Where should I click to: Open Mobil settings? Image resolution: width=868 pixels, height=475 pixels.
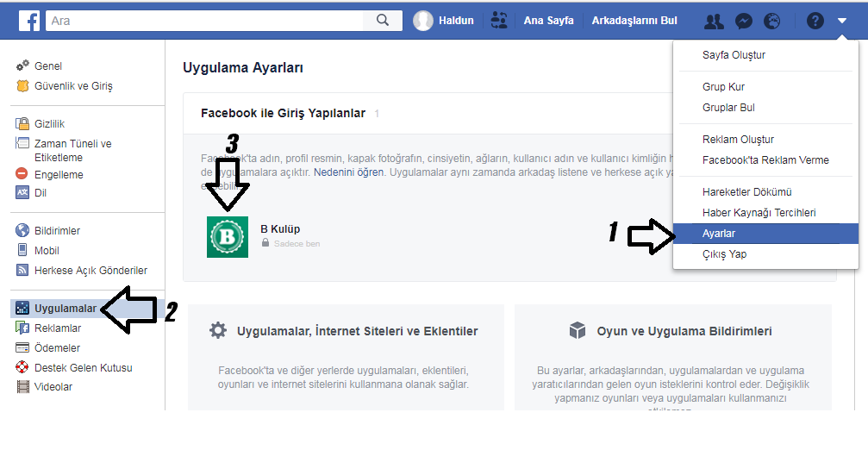[x=47, y=250]
